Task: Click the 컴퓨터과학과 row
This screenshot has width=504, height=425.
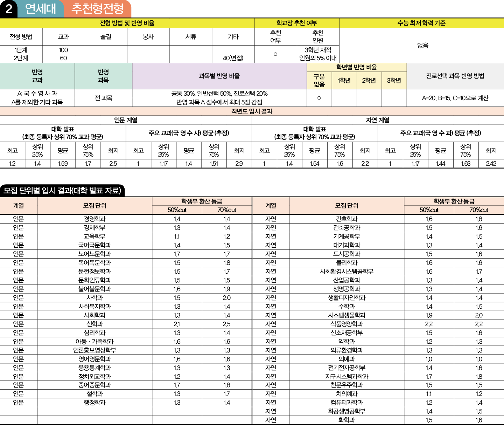Action: 378,403
